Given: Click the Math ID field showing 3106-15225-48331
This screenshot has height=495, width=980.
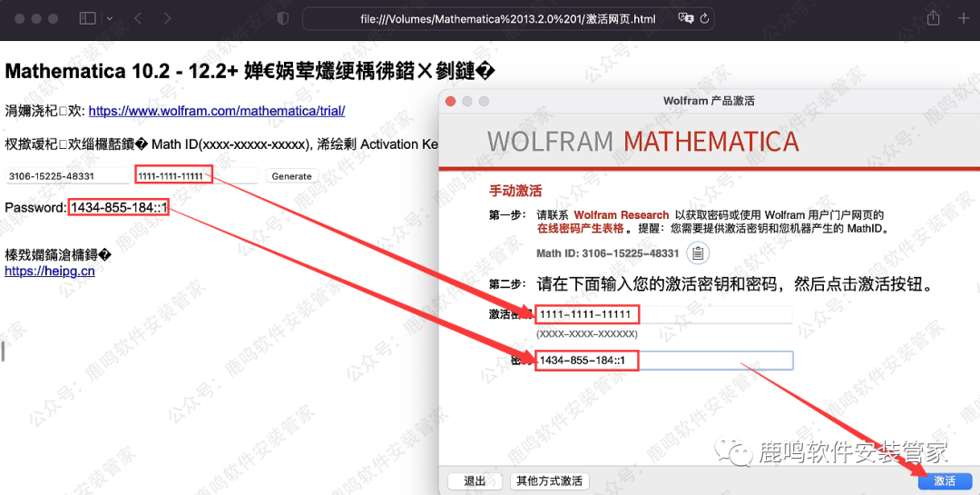Looking at the screenshot, I should [66, 176].
